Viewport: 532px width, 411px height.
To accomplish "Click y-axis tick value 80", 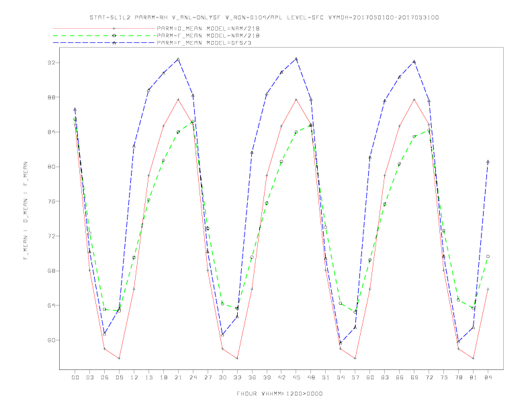I will (52, 167).
